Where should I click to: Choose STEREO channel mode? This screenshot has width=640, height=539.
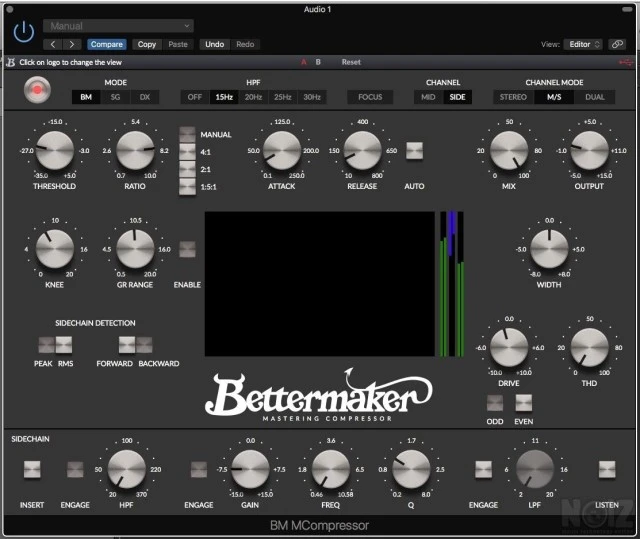pos(513,97)
